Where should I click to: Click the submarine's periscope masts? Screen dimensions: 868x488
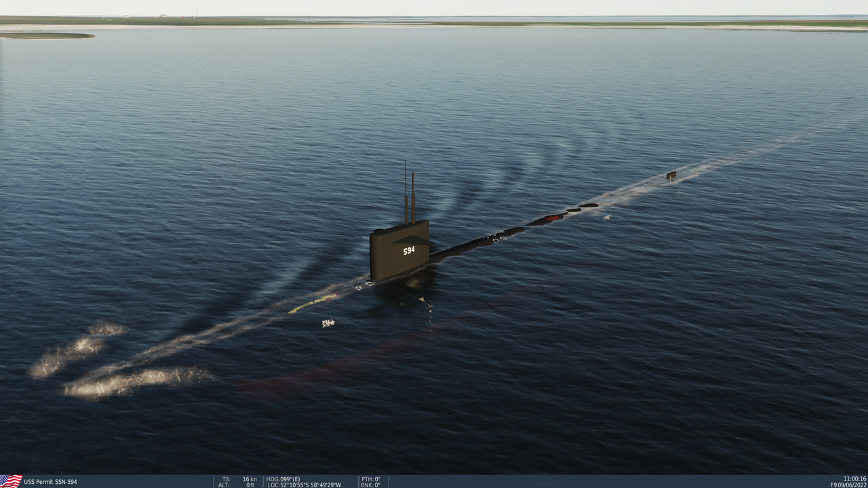tap(410, 193)
